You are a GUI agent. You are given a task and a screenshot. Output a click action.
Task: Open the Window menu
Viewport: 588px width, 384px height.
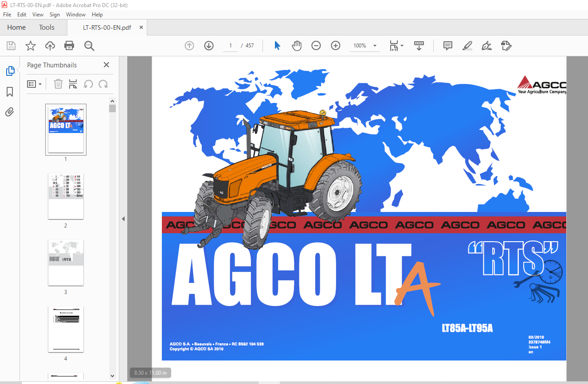76,15
